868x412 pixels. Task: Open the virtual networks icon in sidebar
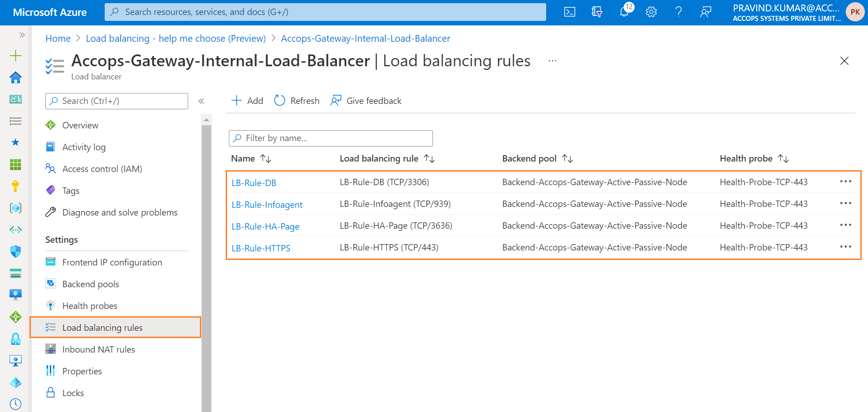point(16,230)
